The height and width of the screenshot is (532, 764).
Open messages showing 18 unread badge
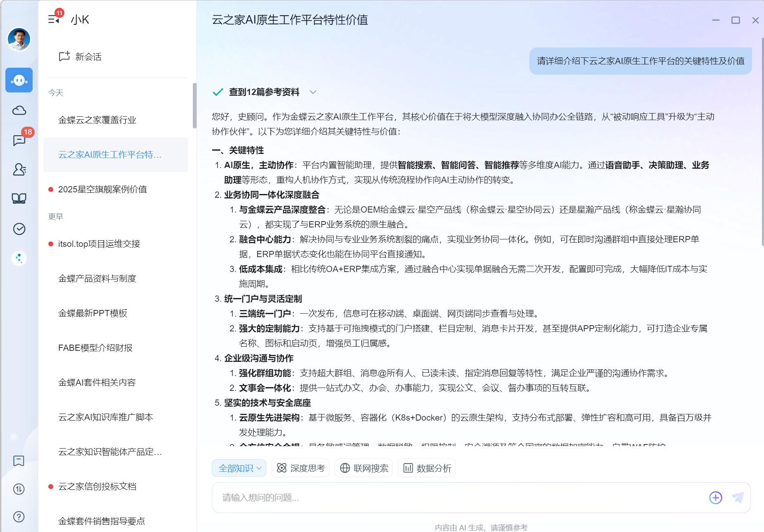[x=19, y=140]
